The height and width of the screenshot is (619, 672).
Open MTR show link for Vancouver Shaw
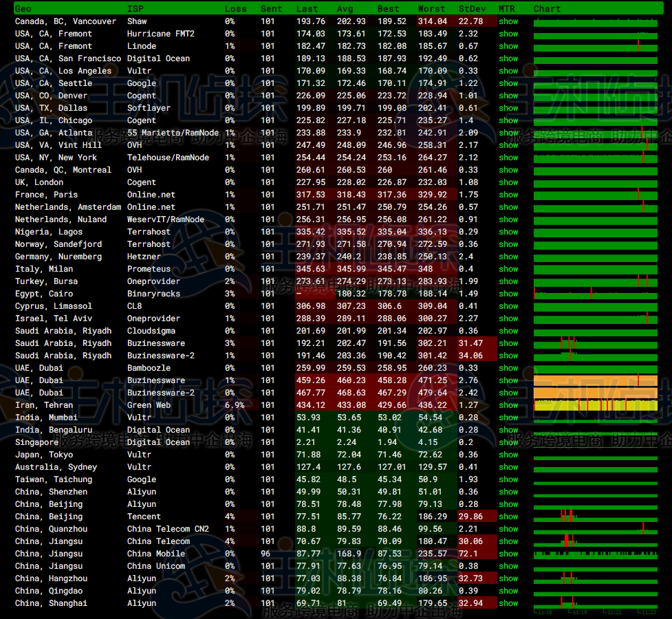pos(508,21)
